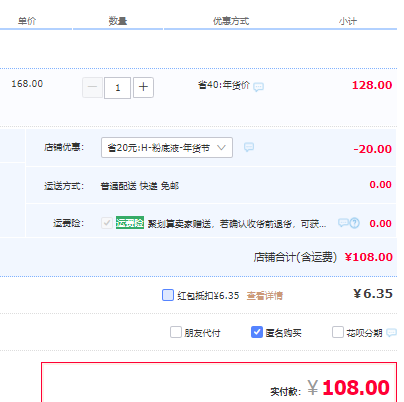
Task: Click the comment bubble in 运费险 row
Action: 343,223
